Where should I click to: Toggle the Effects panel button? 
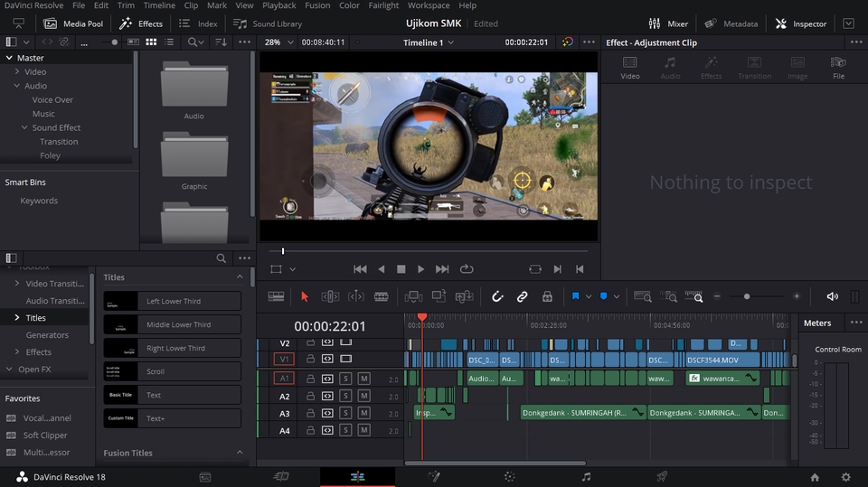141,23
